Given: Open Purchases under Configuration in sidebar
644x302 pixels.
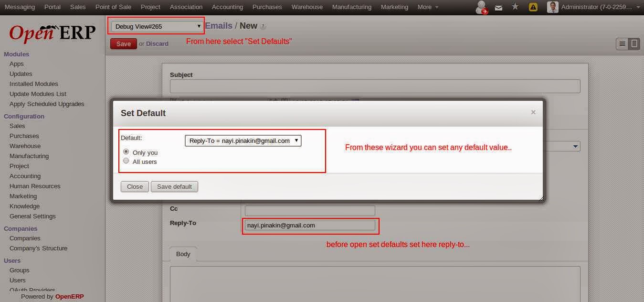Looking at the screenshot, I should tap(24, 136).
